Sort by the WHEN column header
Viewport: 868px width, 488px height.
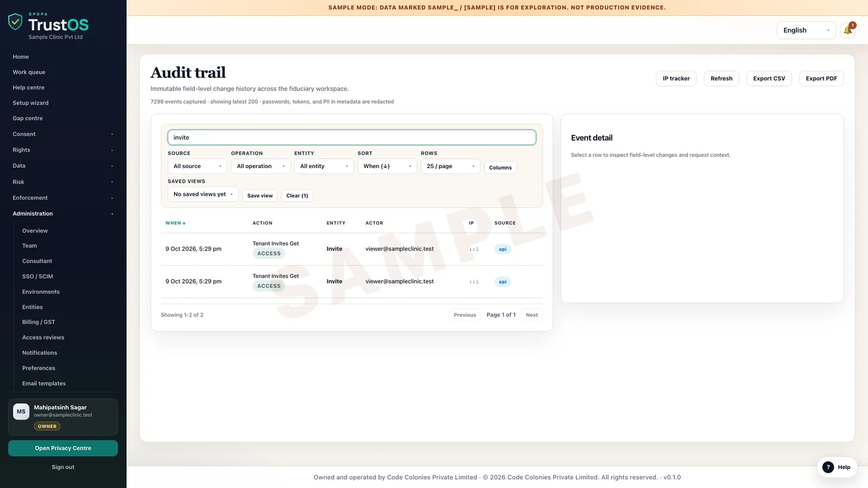point(176,223)
